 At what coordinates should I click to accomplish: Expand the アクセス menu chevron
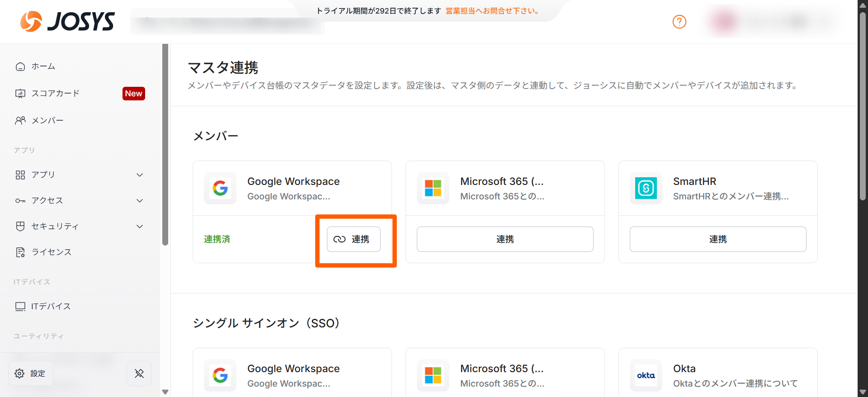click(140, 201)
